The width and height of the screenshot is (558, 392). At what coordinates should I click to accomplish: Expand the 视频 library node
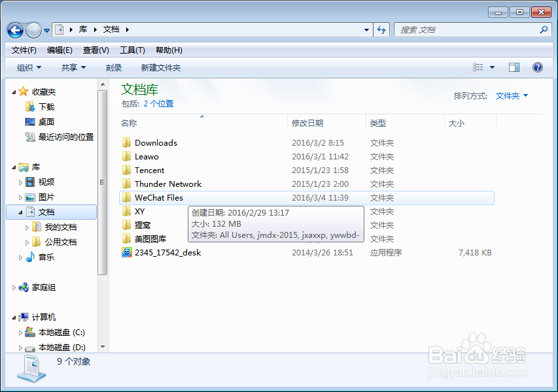pos(20,182)
